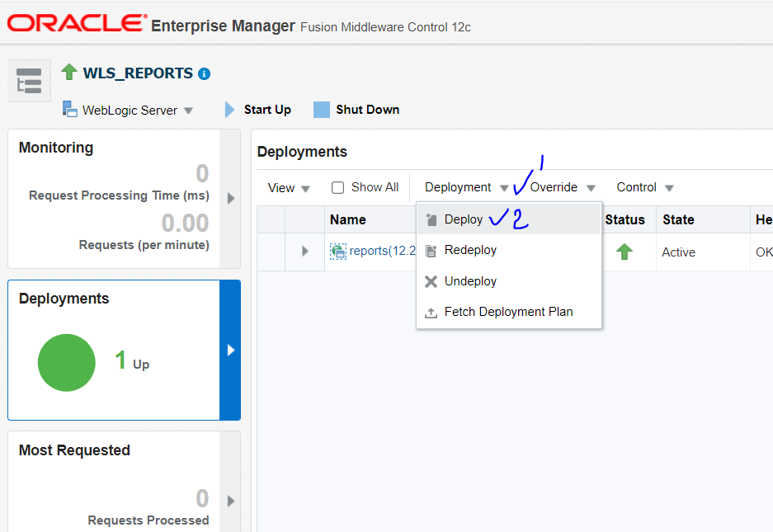This screenshot has height=532, width=773.
Task: Open the target navigation tree icon
Action: click(29, 81)
